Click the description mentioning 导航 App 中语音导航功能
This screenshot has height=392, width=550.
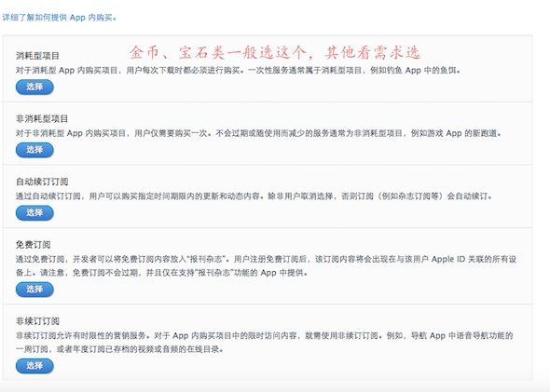265,343
